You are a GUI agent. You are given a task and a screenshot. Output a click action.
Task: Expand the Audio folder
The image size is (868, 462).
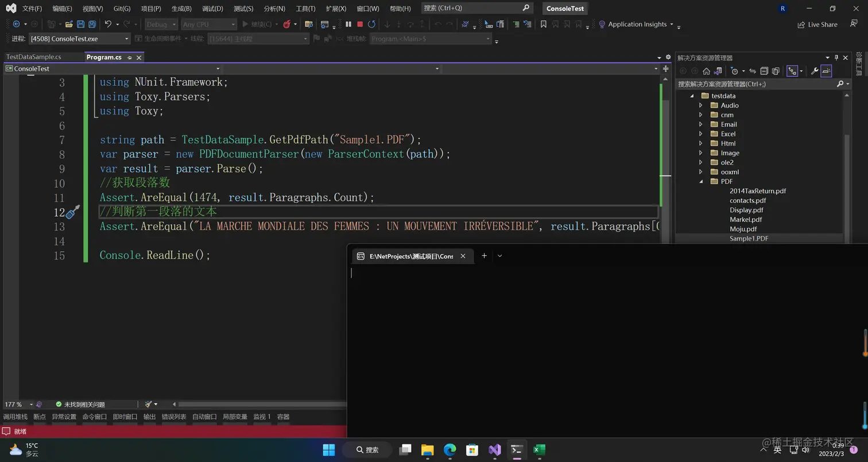tap(700, 105)
